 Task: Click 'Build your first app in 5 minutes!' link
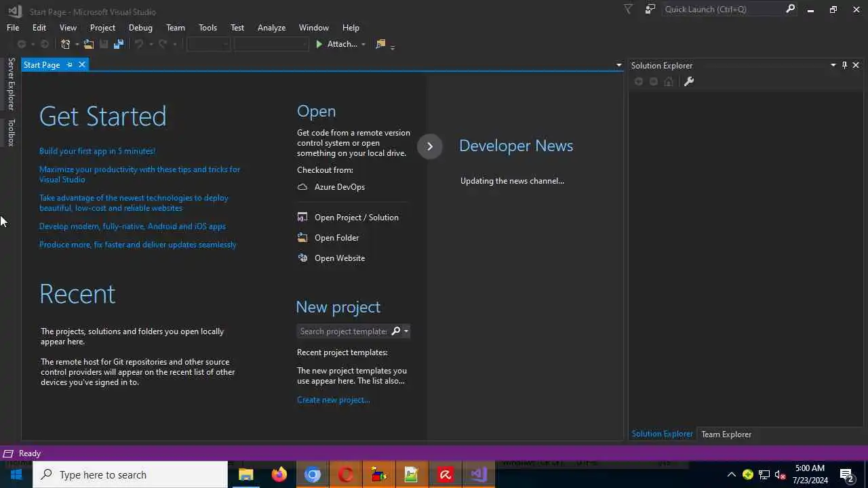(98, 151)
